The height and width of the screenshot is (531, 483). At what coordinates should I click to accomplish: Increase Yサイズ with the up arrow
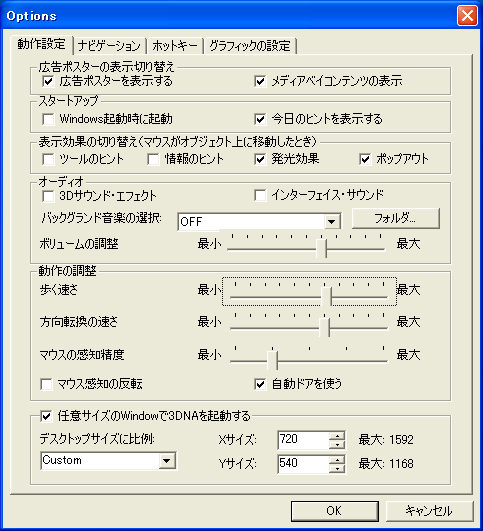point(337,460)
